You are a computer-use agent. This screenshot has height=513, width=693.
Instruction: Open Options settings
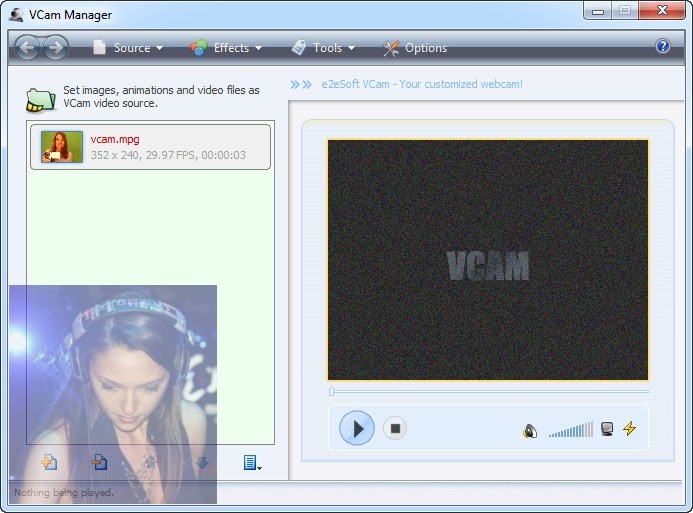click(x=415, y=48)
